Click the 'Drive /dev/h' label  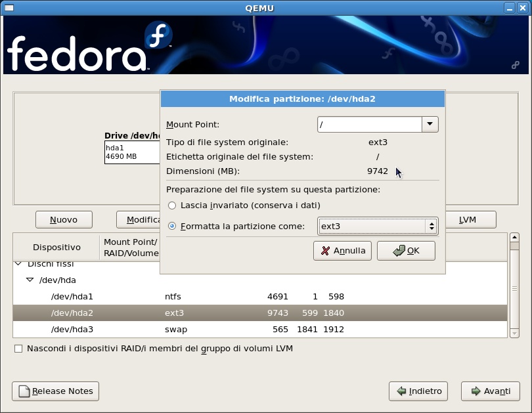(x=132, y=136)
